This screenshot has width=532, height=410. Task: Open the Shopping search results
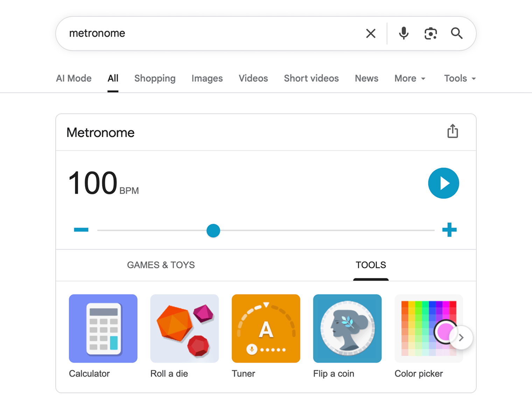pos(155,78)
